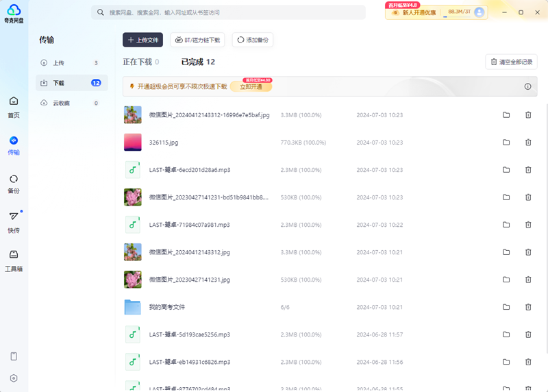Open folder for LAST-凳桌-6ecd201d28a6.mp3
The height and width of the screenshot is (392, 548).
point(506,170)
